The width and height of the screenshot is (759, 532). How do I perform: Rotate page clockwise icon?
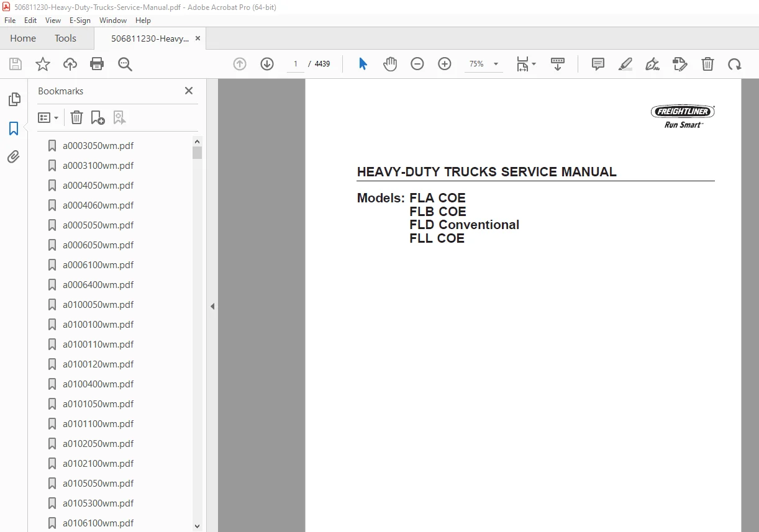[735, 64]
